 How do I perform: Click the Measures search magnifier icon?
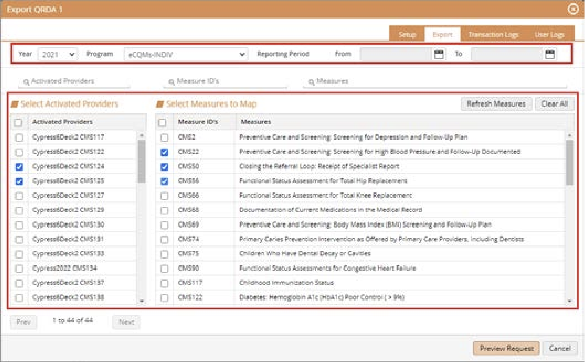click(311, 82)
